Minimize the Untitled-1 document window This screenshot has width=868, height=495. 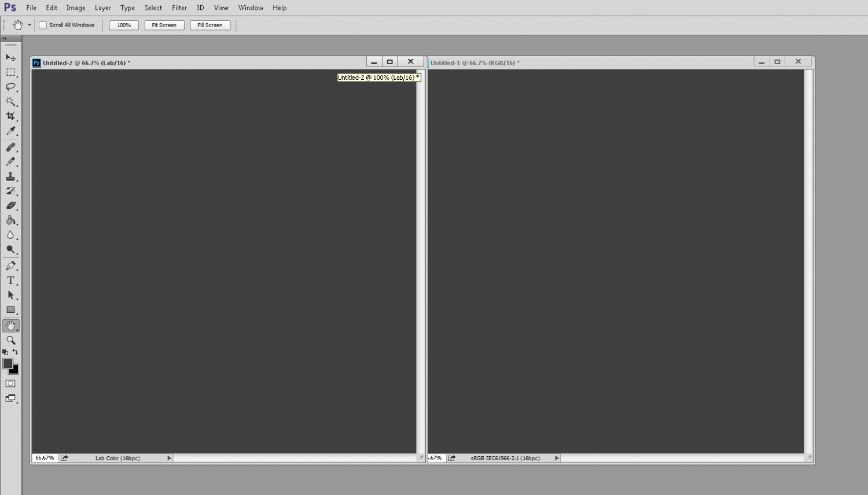tap(762, 62)
